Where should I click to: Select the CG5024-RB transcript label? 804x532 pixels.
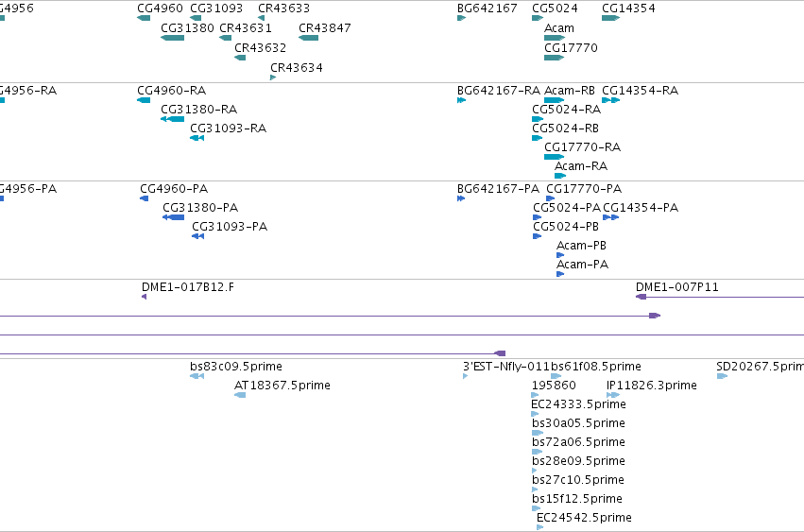pos(565,129)
